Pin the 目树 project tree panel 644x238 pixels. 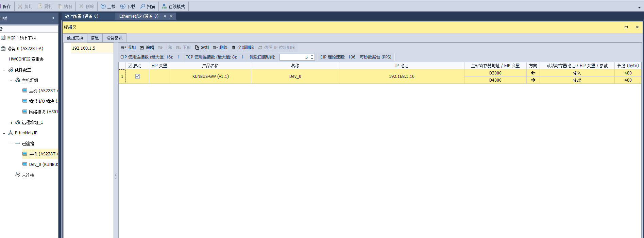53,18
